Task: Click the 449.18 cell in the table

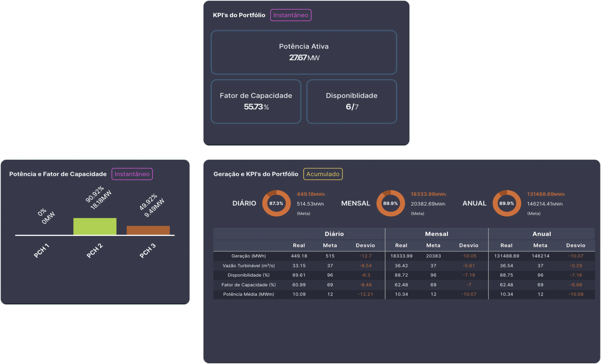Action: (299, 256)
